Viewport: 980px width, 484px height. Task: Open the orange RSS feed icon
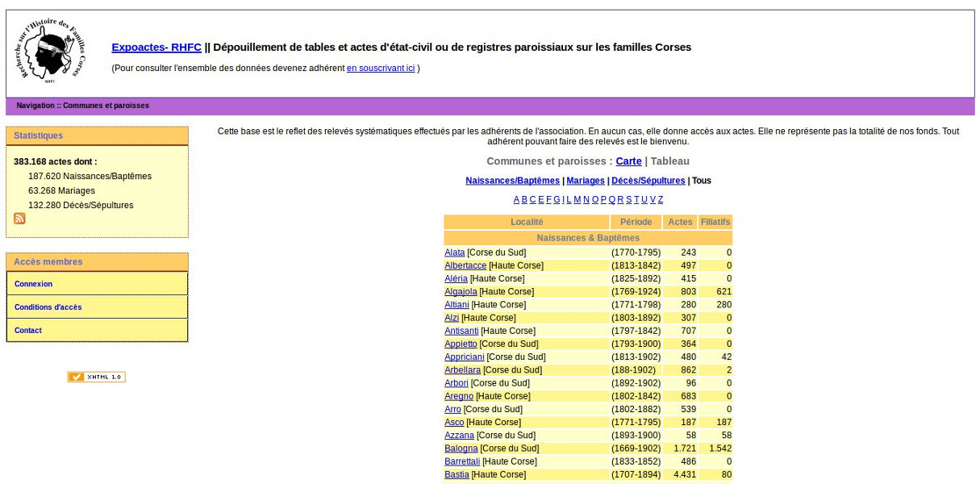coord(19,219)
